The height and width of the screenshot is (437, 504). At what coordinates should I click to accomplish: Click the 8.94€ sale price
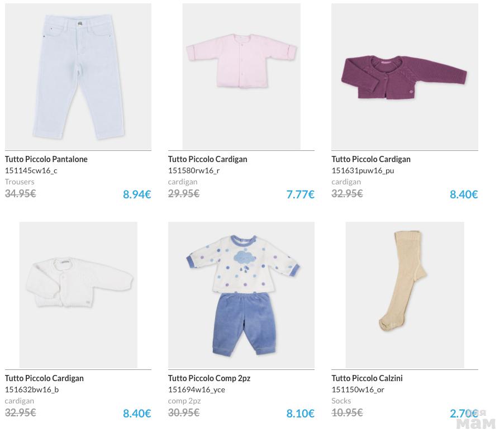137,194
